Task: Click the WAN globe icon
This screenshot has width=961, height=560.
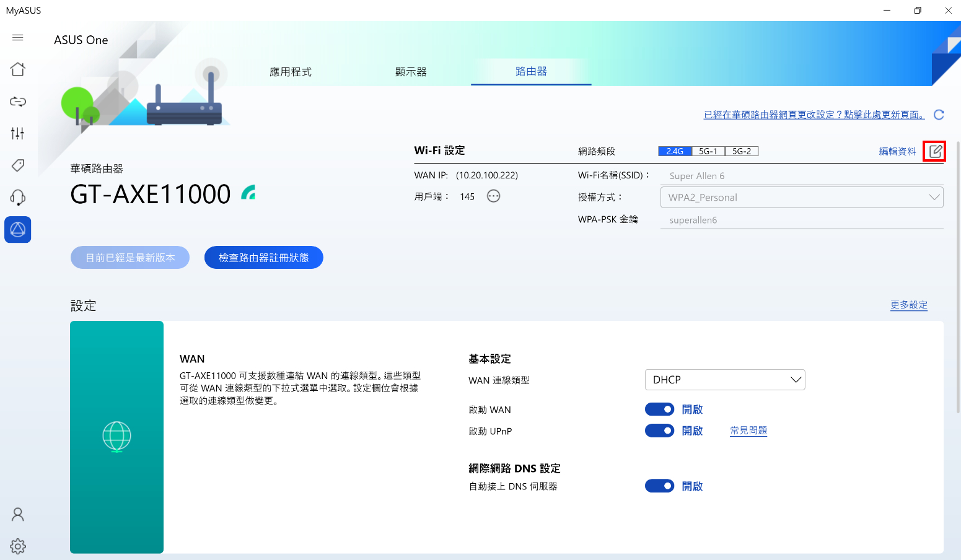Action: [x=116, y=437]
